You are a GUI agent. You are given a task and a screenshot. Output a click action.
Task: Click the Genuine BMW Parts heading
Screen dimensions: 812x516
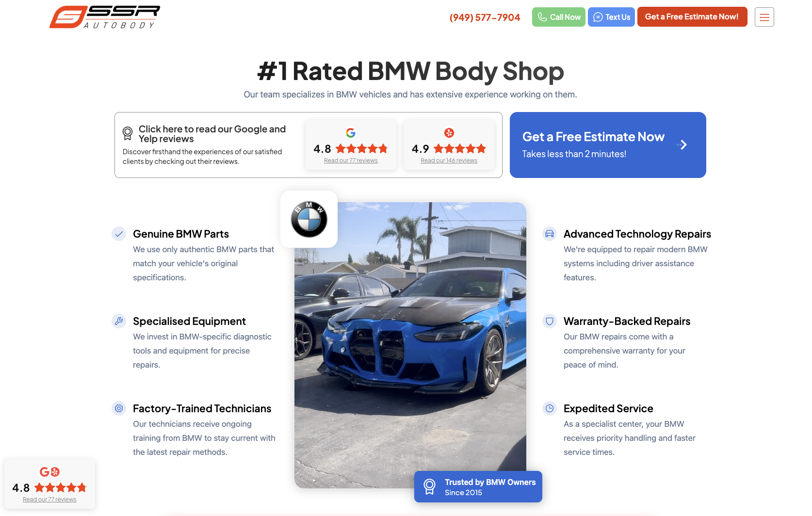181,234
